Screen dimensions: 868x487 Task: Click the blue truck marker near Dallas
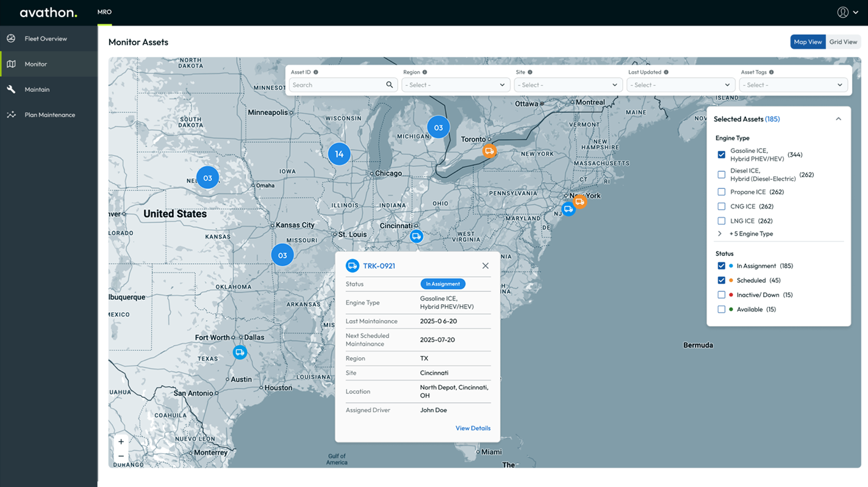(x=240, y=352)
